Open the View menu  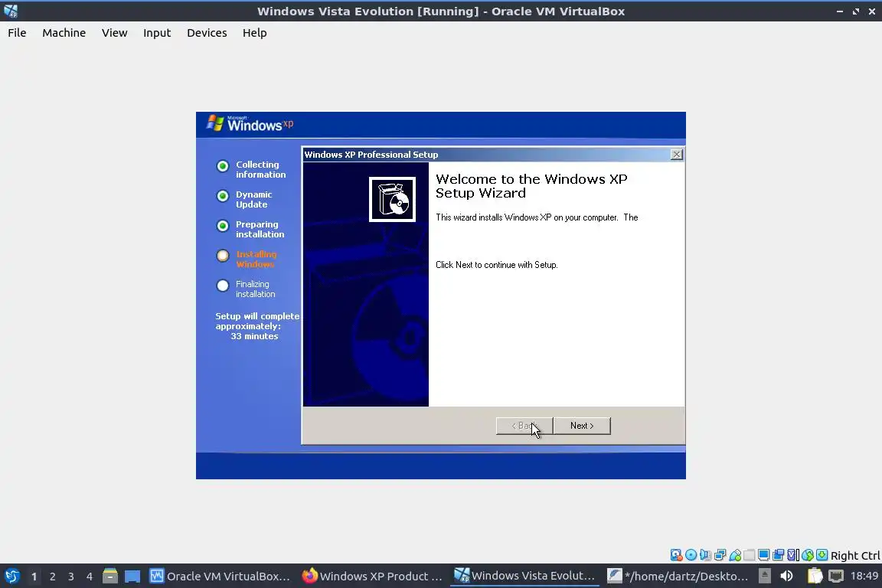point(114,33)
